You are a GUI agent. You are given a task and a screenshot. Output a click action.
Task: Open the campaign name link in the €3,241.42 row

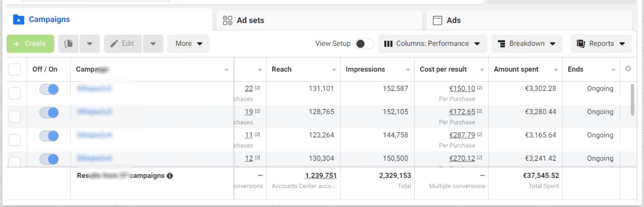point(94,158)
